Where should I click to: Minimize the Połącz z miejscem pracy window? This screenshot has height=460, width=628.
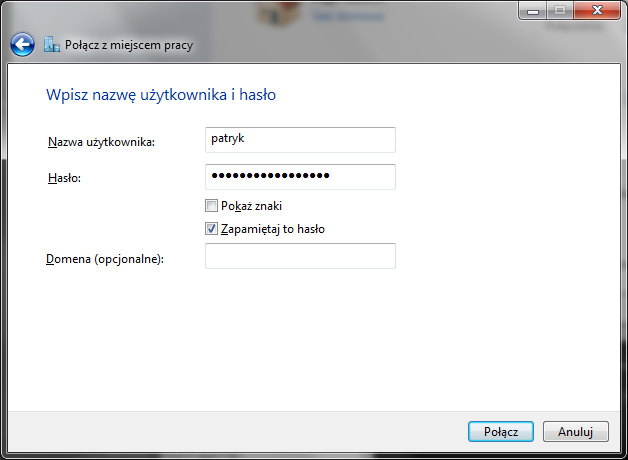[533, 10]
